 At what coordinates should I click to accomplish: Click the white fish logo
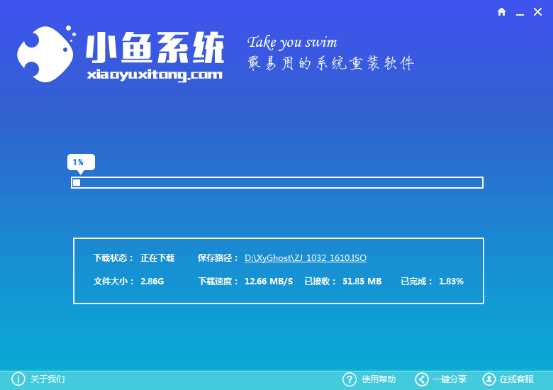click(x=46, y=54)
